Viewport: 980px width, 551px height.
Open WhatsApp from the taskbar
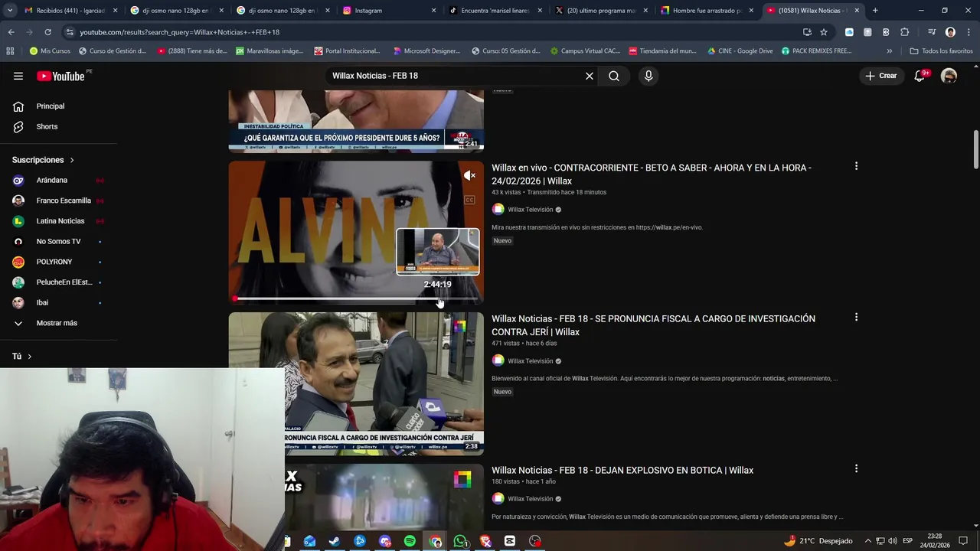[460, 541]
